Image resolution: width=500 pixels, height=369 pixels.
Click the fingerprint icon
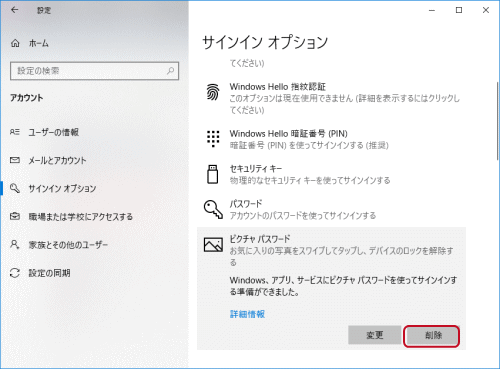(213, 92)
